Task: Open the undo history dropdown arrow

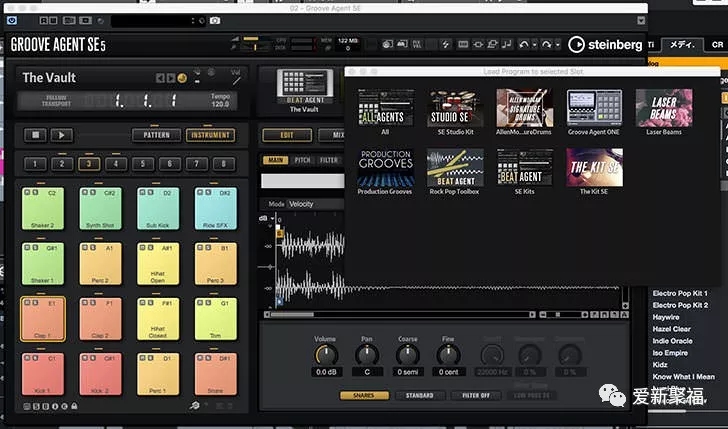Action: pos(534,45)
